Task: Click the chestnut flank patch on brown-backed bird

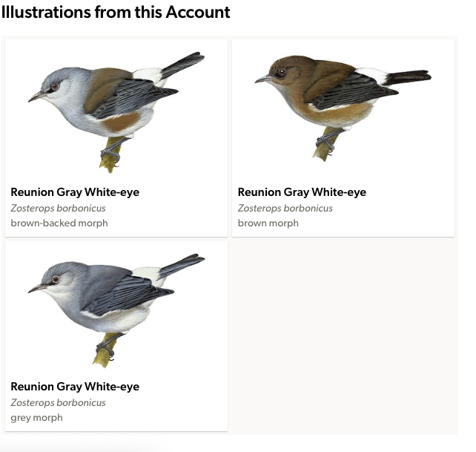Action: click(122, 121)
